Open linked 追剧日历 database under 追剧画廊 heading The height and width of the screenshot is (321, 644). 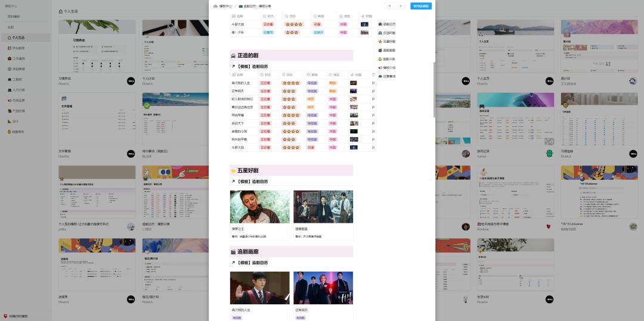[250, 263]
